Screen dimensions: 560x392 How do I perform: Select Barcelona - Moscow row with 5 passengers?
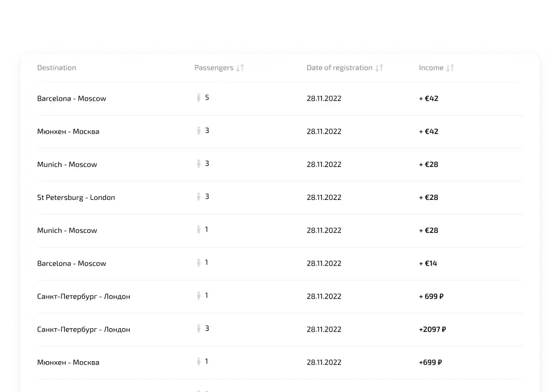click(x=72, y=99)
